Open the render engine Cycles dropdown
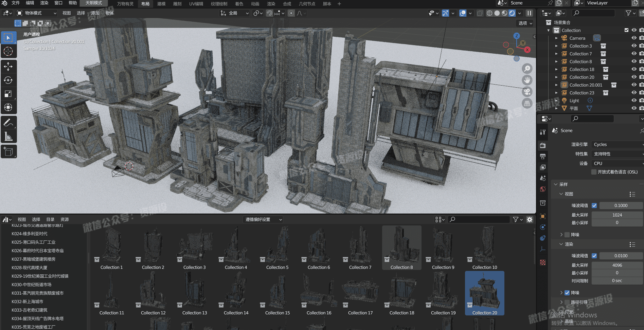This screenshot has width=644, height=330. pyautogui.click(x=617, y=144)
